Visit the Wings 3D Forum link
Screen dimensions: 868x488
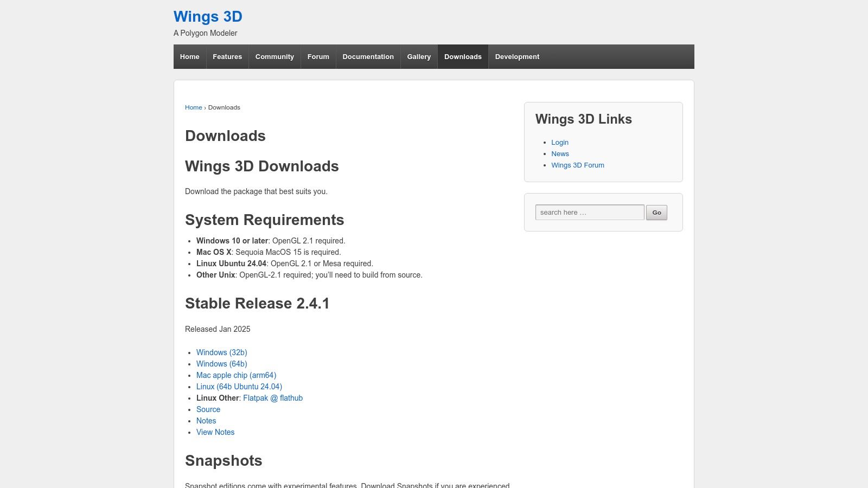coord(578,165)
